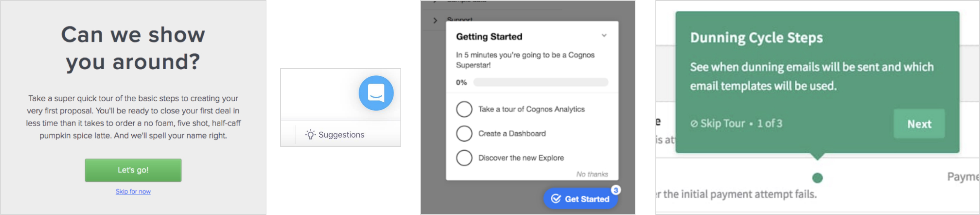Click the '1 of 3' step indicator
The image size is (980, 215).
click(769, 124)
